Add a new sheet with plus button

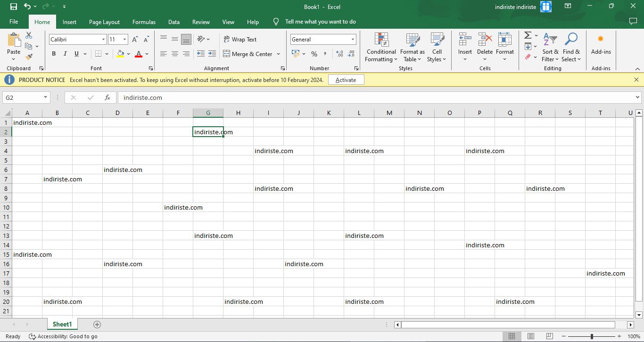pos(97,324)
